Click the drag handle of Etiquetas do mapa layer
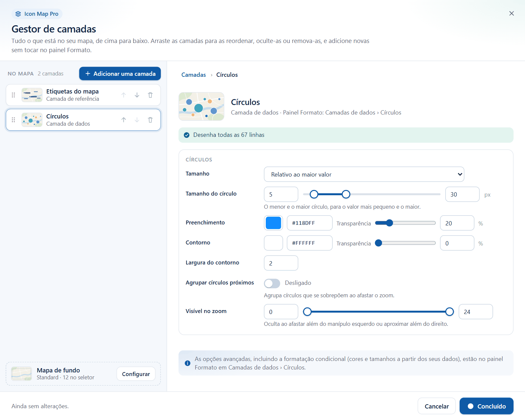The image size is (525, 420). point(13,95)
